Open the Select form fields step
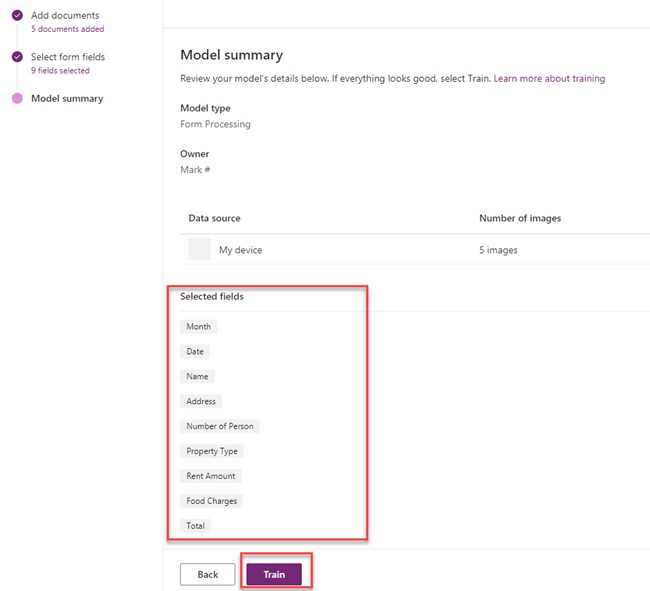Image resolution: width=650 pixels, height=591 pixels. point(68,57)
